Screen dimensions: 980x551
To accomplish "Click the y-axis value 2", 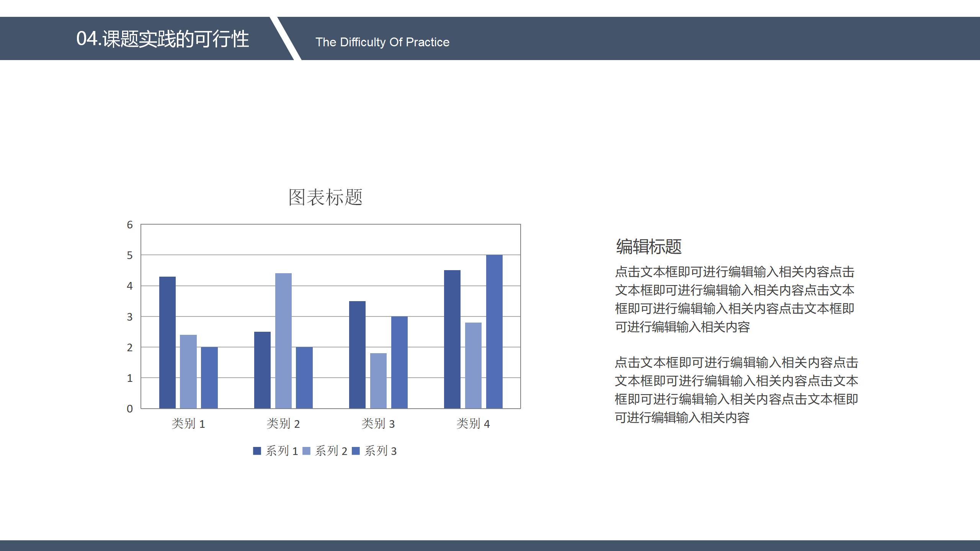I will (130, 347).
